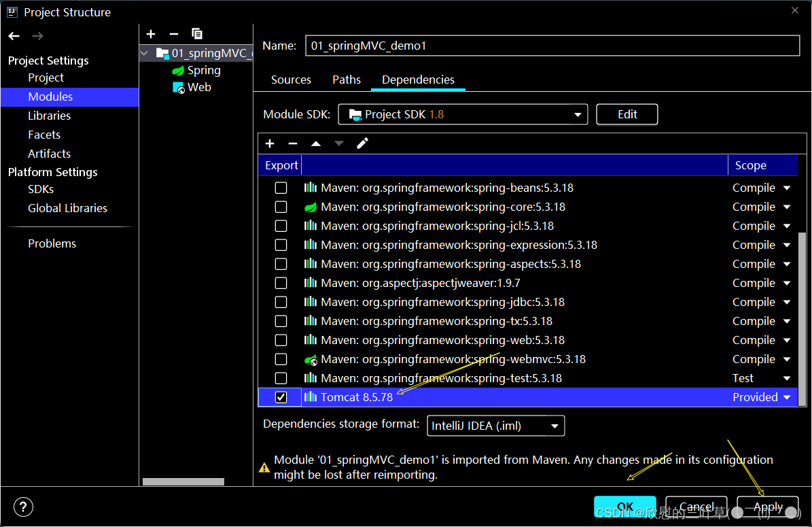Move dependency down arrow

pyautogui.click(x=338, y=143)
